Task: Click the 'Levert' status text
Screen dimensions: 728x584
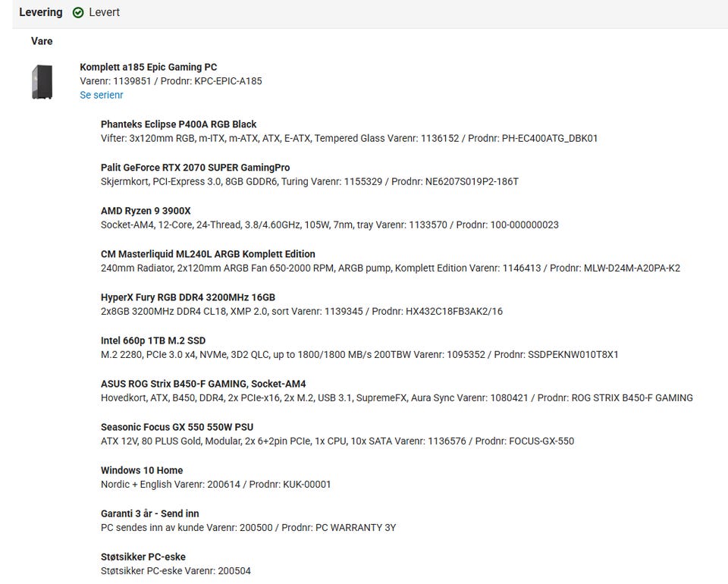Action: pos(105,12)
